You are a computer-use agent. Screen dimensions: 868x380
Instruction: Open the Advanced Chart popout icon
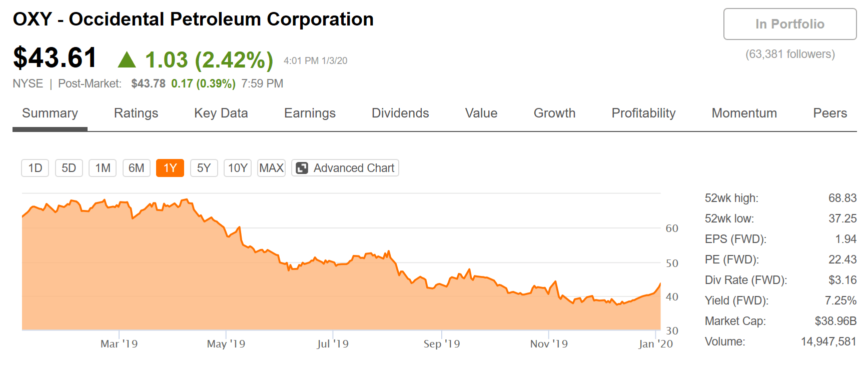point(302,168)
